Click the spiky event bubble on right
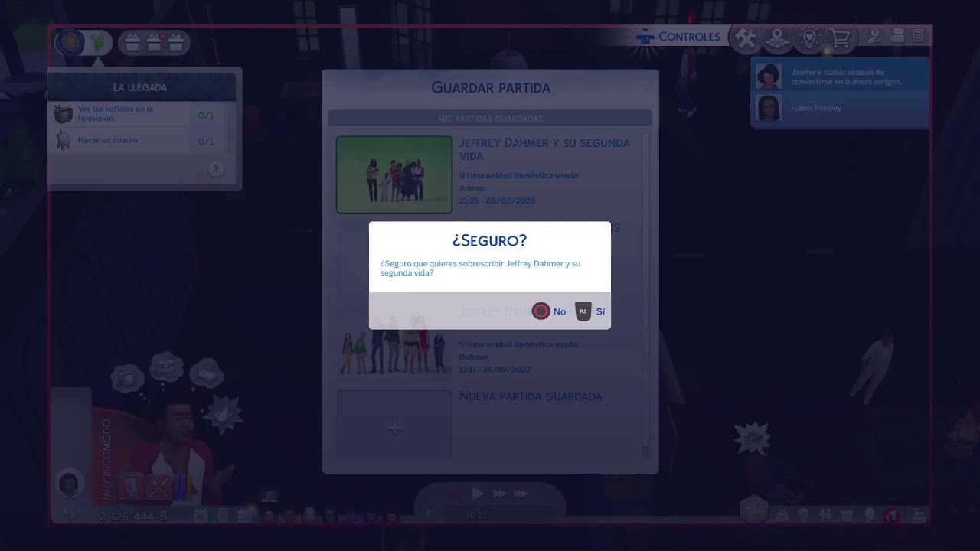The width and height of the screenshot is (980, 551). coord(752,439)
